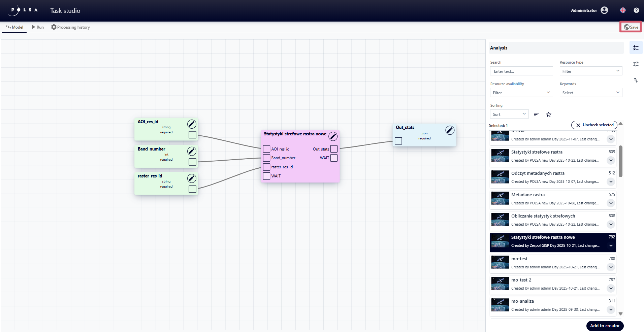Open the help question mark icon
The image size is (644, 332).
point(636,10)
